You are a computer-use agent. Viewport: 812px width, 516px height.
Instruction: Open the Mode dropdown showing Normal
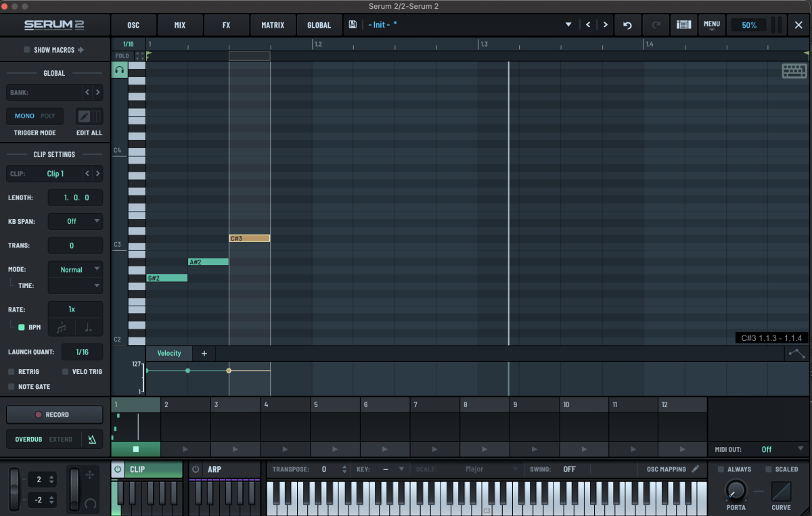[x=75, y=270]
